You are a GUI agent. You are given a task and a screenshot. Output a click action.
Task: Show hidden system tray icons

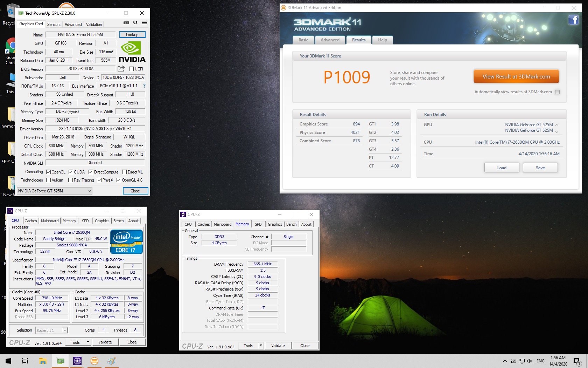tap(505, 361)
